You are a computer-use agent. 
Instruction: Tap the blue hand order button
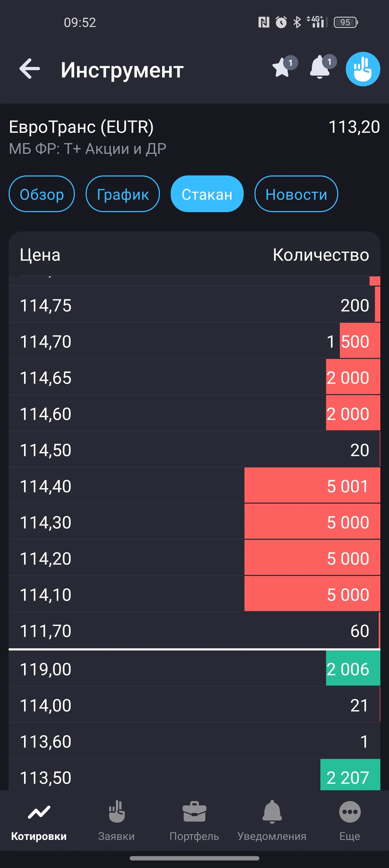[363, 69]
